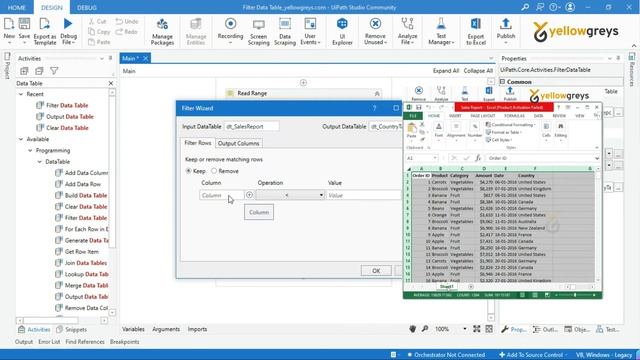
Task: Click the pan hand tool icon
Action: coord(413,329)
